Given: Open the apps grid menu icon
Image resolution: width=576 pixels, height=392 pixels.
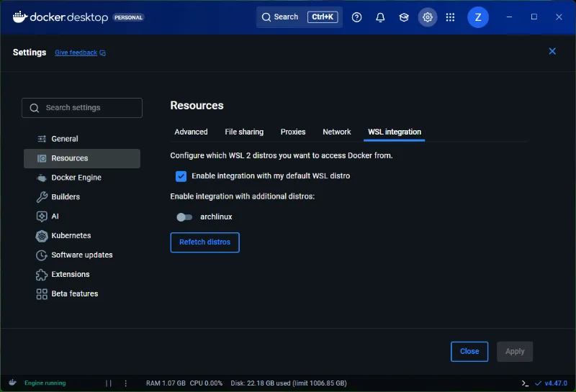Looking at the screenshot, I should [451, 17].
